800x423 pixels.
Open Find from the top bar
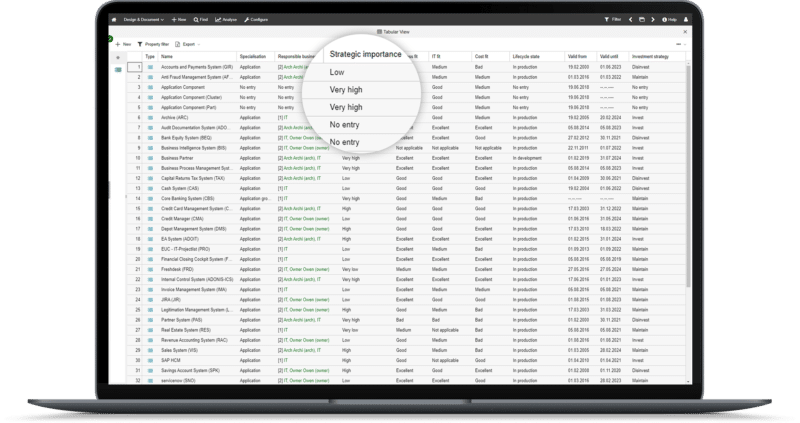201,19
